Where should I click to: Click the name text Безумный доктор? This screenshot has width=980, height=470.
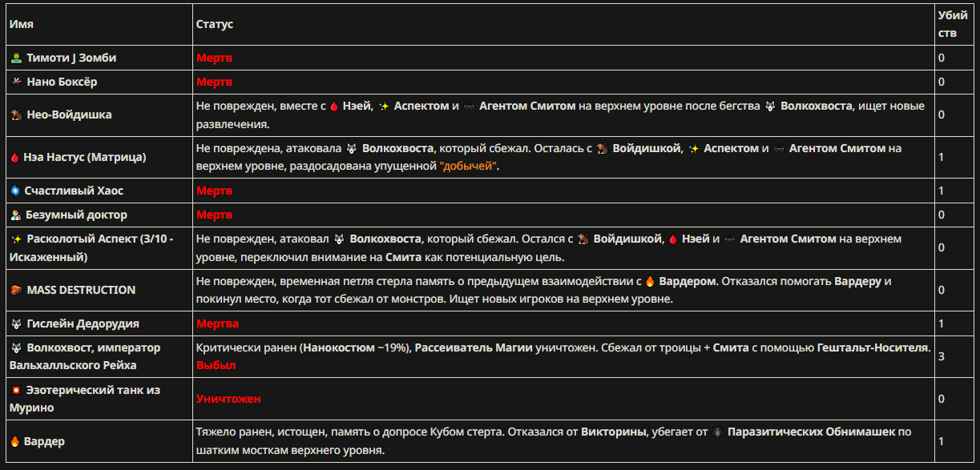coord(77,215)
